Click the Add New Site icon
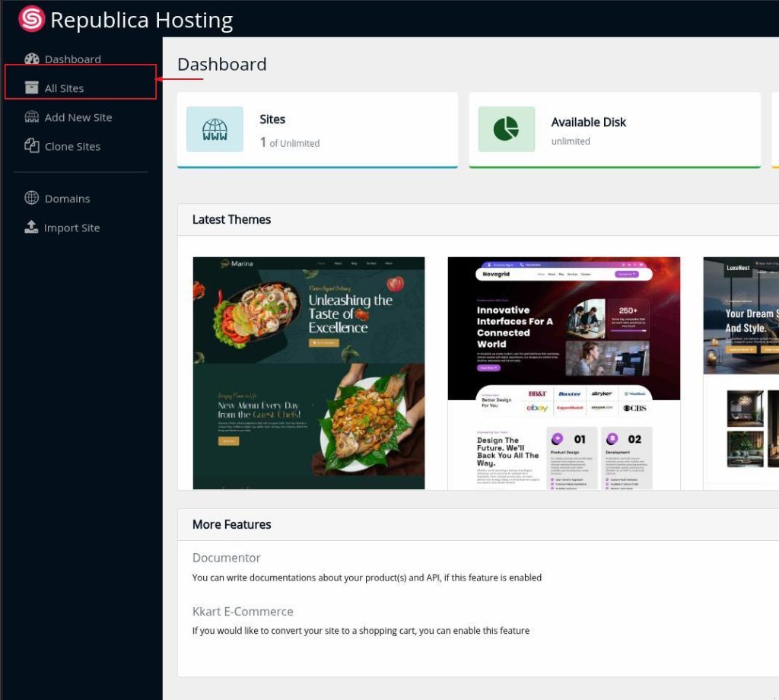The image size is (779, 700). click(x=31, y=117)
